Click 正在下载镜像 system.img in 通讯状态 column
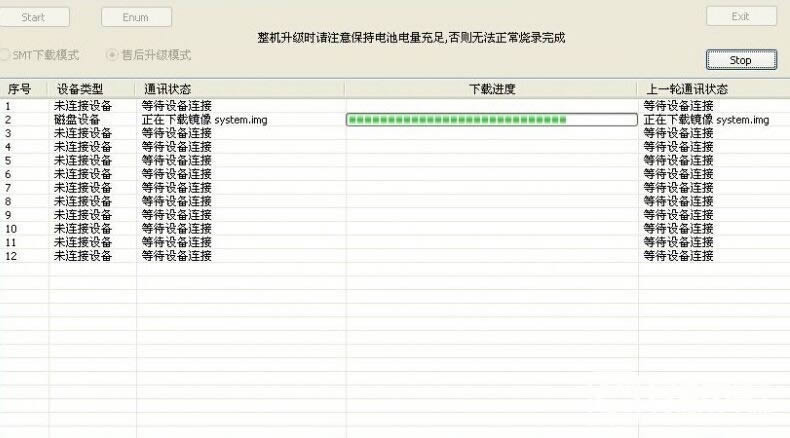 coord(205,120)
